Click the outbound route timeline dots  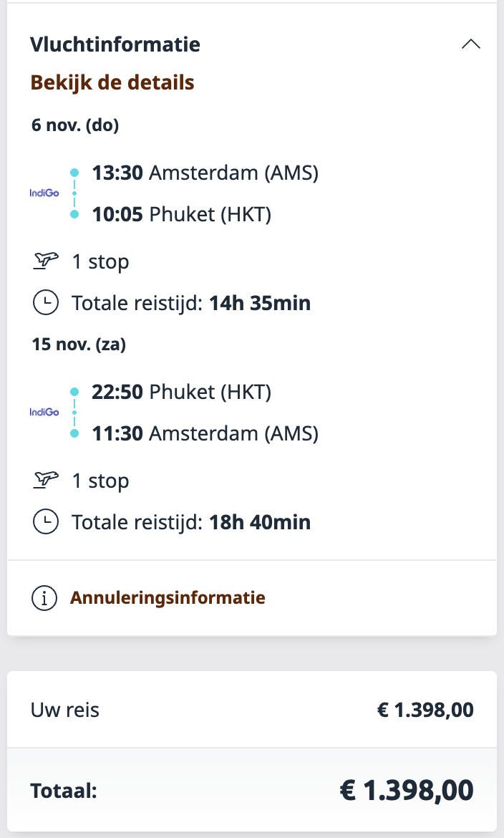pyautogui.click(x=74, y=193)
